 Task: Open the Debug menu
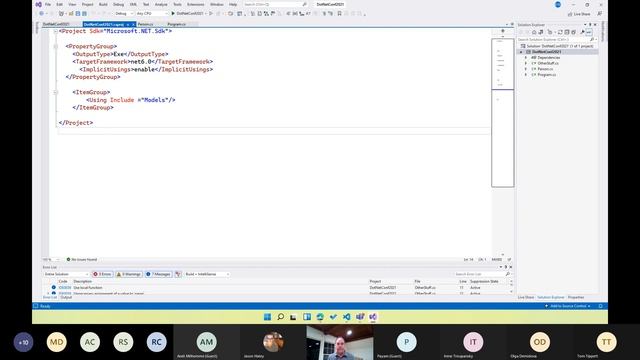click(x=118, y=4)
